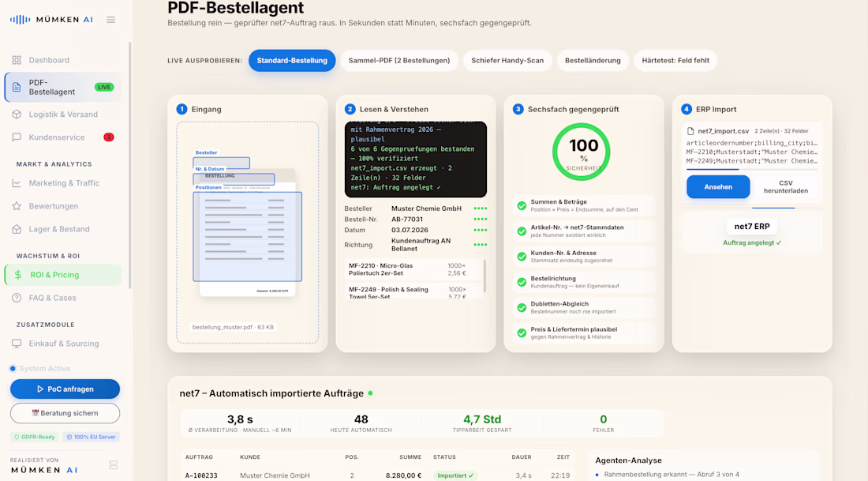Click the step 4 ERP Import number badge
Screen dimensions: 868x481
[x=687, y=109]
